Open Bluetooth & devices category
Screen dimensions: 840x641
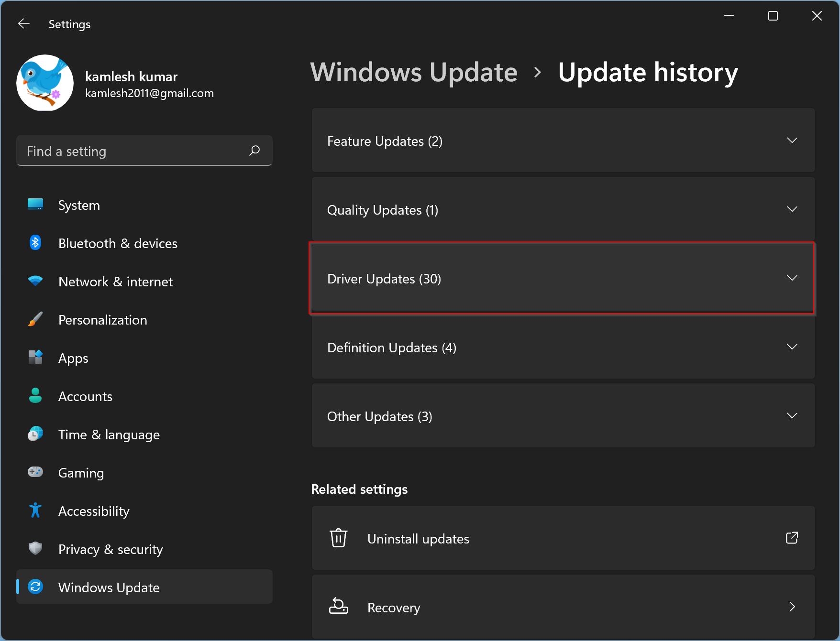click(x=144, y=243)
